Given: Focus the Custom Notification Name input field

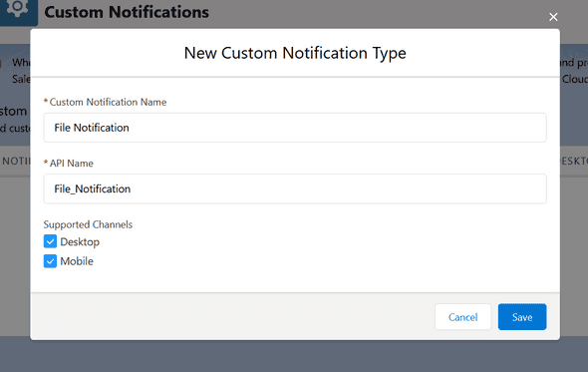Looking at the screenshot, I should pyautogui.click(x=295, y=128).
